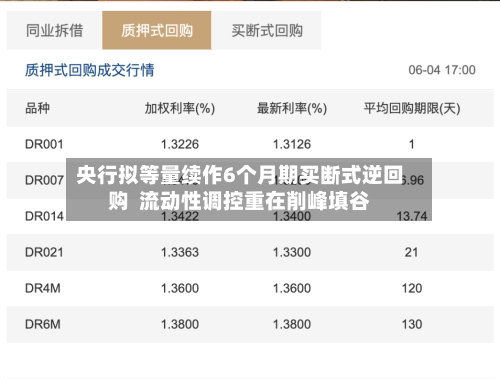Click the 1.3800 value in the DR6M 最新利率 column
Viewport: 500px width, 379px height.
click(292, 324)
